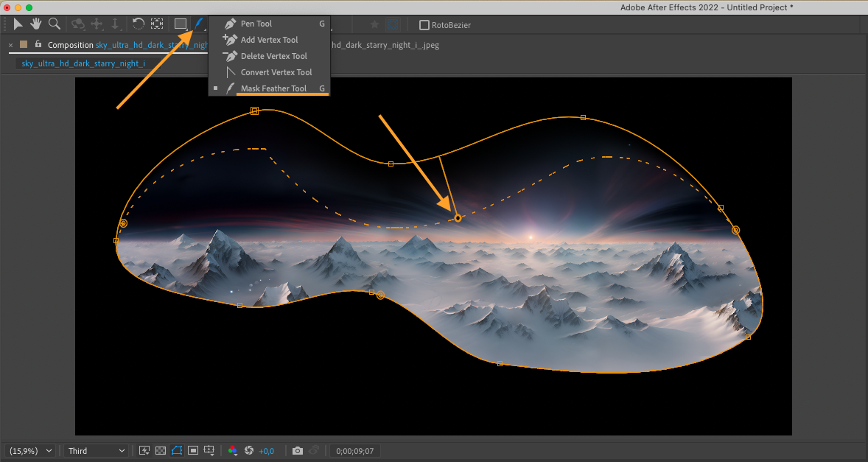
Task: Choose Add Vertex Tool from menu
Action: pyautogui.click(x=269, y=40)
